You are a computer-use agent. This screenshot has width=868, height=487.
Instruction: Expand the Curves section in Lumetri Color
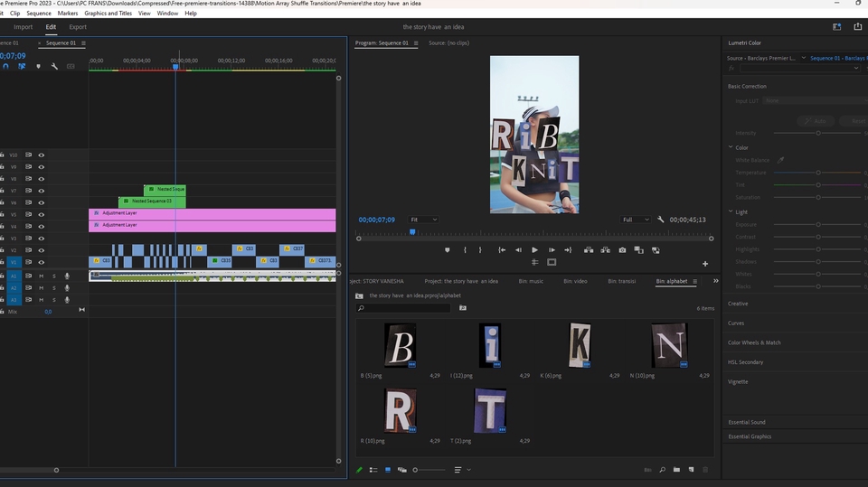(x=737, y=323)
